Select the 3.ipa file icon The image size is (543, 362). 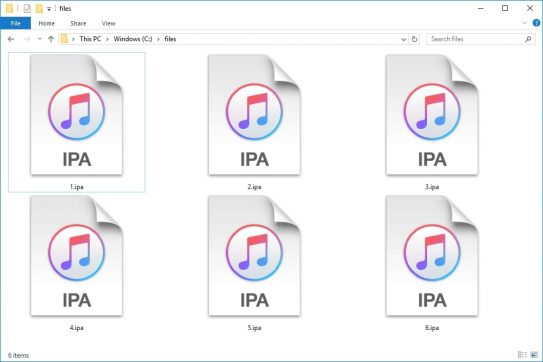pyautogui.click(x=432, y=115)
